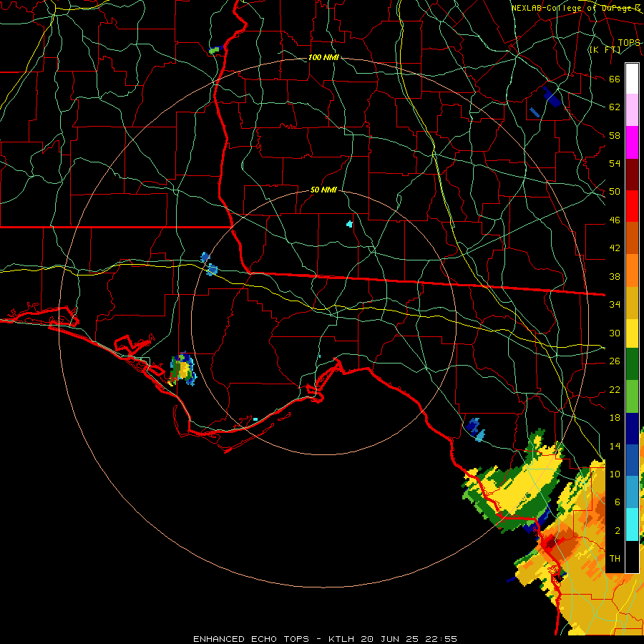
Task: Click the "34" legend value
Action: click(x=615, y=304)
